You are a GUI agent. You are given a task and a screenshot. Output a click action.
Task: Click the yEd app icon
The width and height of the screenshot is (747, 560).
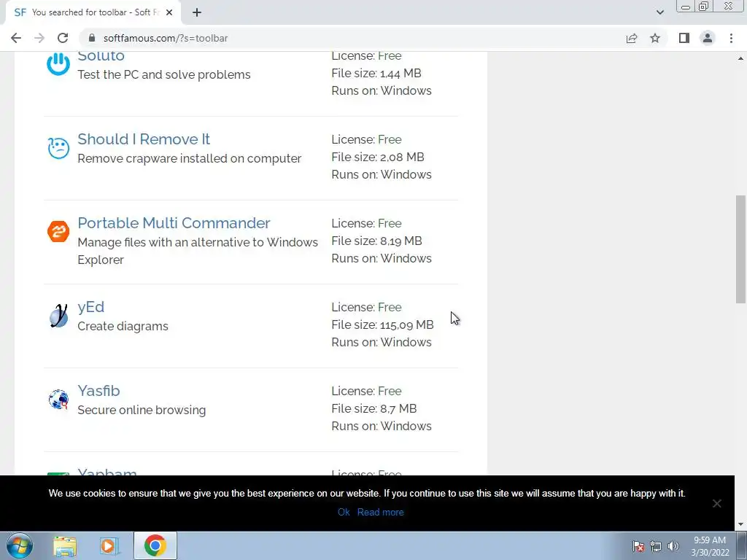(58, 315)
